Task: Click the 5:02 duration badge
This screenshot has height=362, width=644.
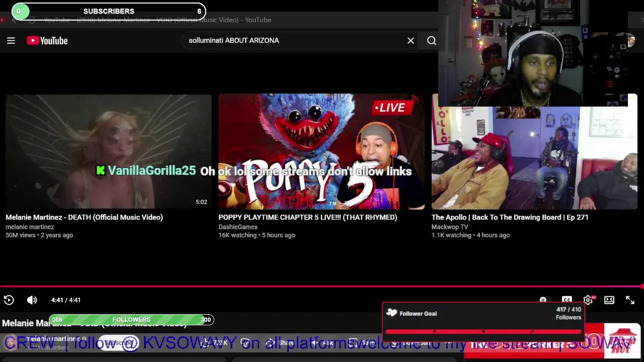Action: (201, 202)
